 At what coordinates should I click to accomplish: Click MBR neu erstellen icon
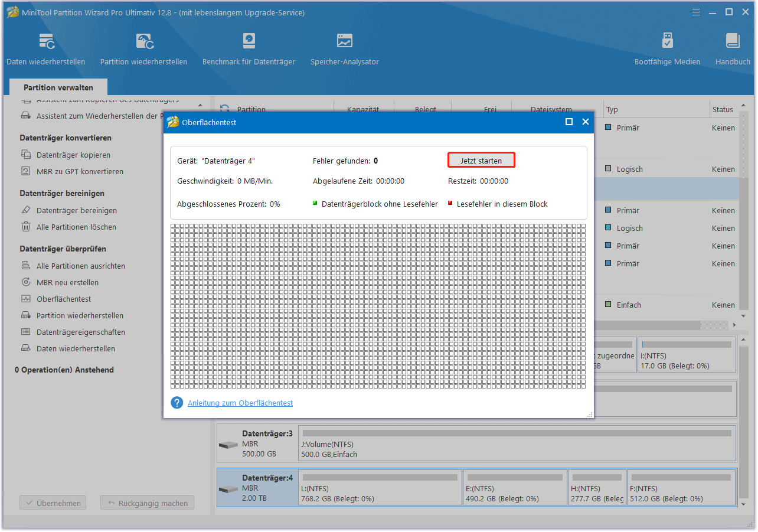26,282
